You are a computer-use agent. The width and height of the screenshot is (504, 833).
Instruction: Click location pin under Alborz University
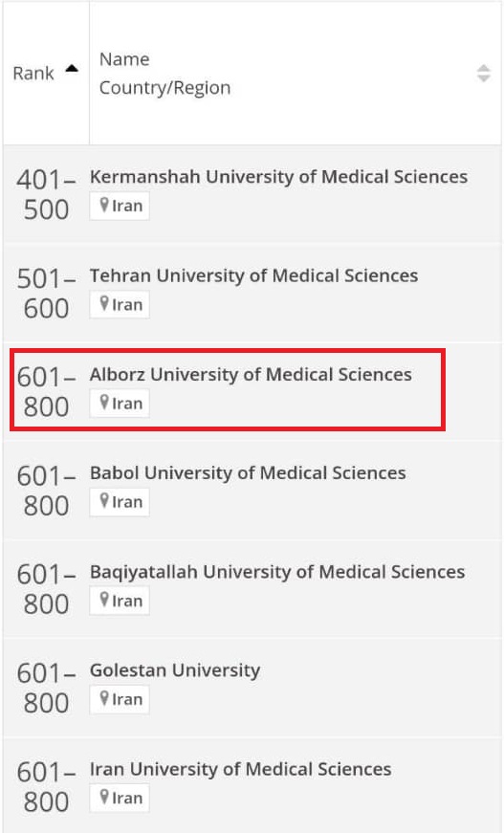(x=104, y=403)
